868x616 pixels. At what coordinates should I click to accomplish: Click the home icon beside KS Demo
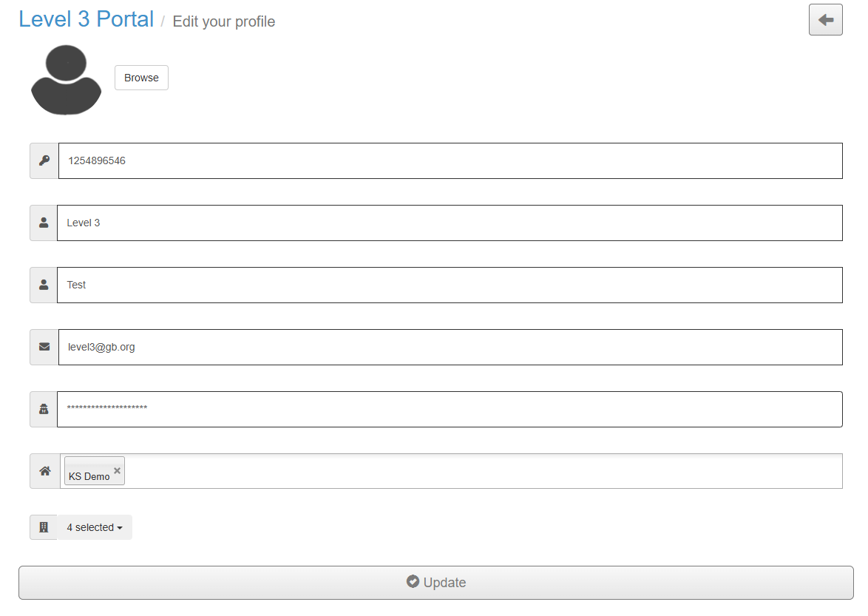[x=45, y=471]
